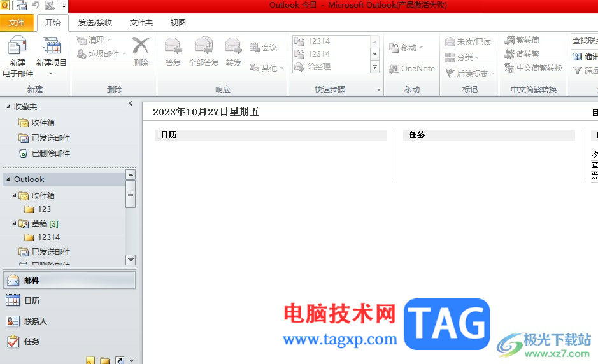Create a new email with 新建电子邮件
Image resolution: width=598 pixels, height=364 pixels.
(x=18, y=56)
